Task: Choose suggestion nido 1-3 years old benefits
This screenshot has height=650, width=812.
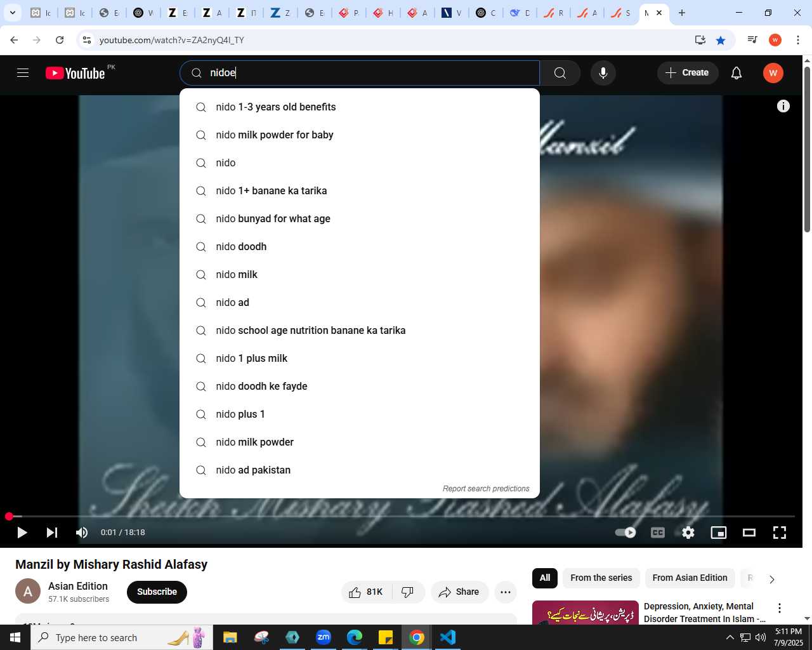Action: pyautogui.click(x=360, y=107)
